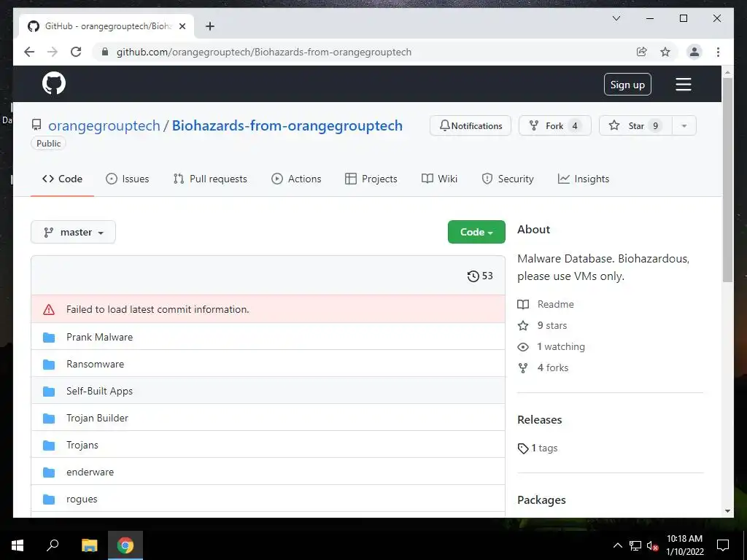
Task: Open the Ransomware folder name
Action: tap(96, 365)
